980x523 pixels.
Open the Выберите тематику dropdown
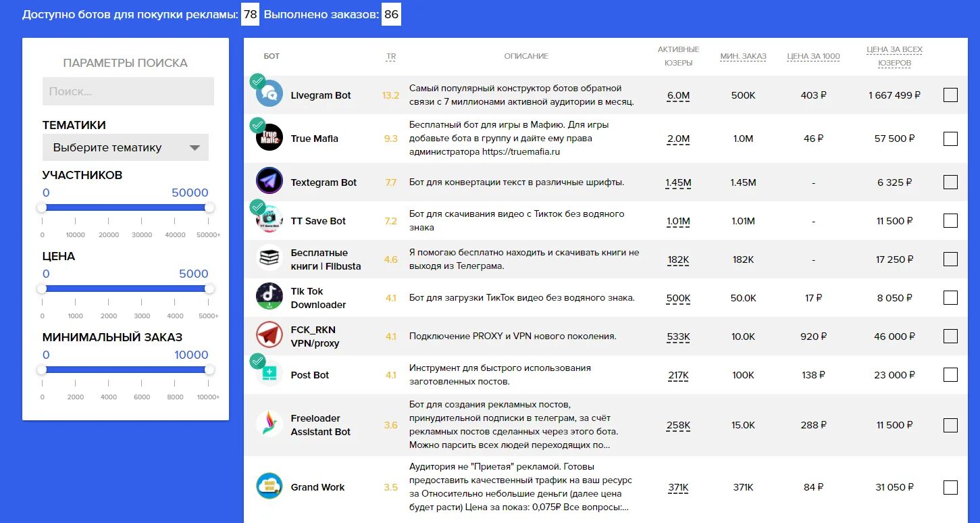[126, 147]
